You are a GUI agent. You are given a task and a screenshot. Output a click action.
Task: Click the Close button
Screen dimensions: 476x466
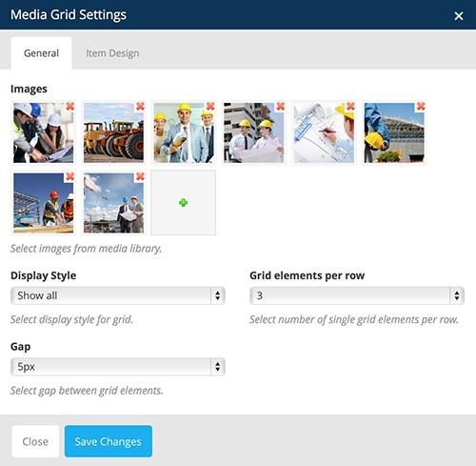pos(35,441)
